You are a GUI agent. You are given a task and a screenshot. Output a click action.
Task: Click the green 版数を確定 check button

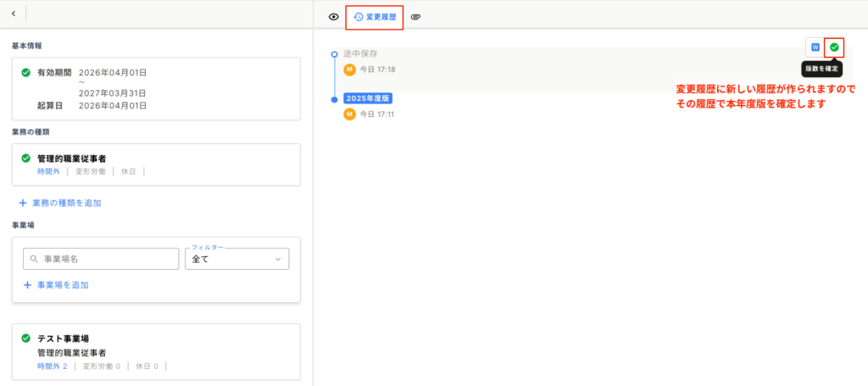(834, 47)
